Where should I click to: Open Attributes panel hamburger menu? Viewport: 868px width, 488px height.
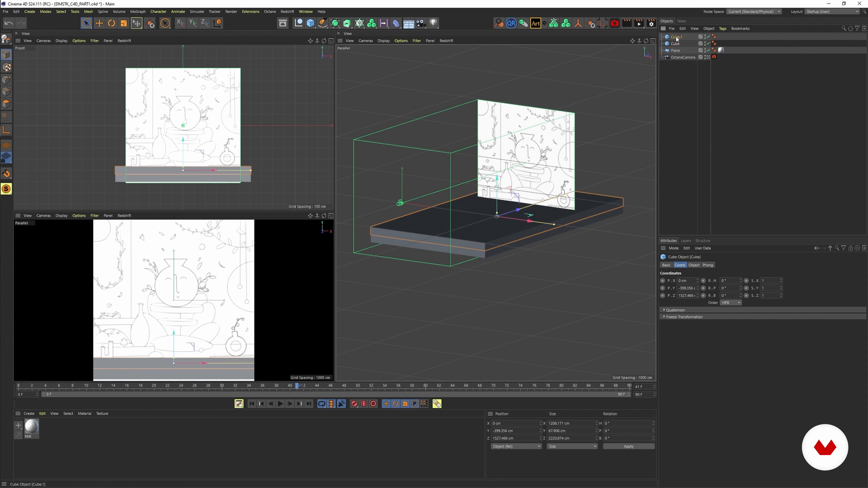(663, 248)
